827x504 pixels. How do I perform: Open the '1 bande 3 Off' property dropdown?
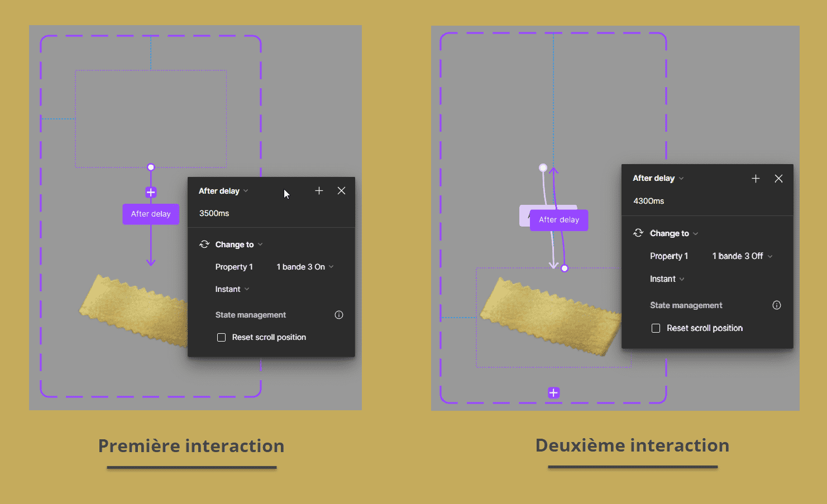pos(742,256)
